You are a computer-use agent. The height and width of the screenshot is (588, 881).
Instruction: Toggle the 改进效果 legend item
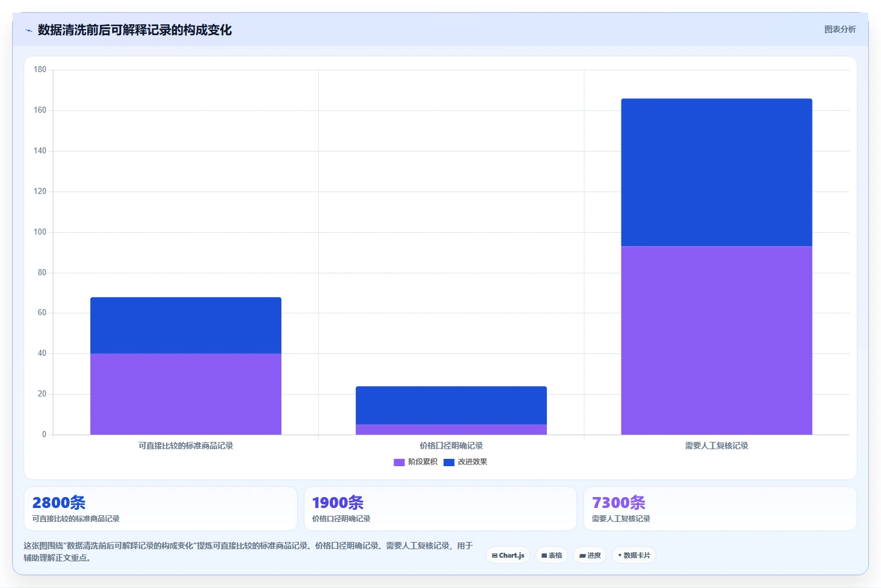(x=465, y=462)
